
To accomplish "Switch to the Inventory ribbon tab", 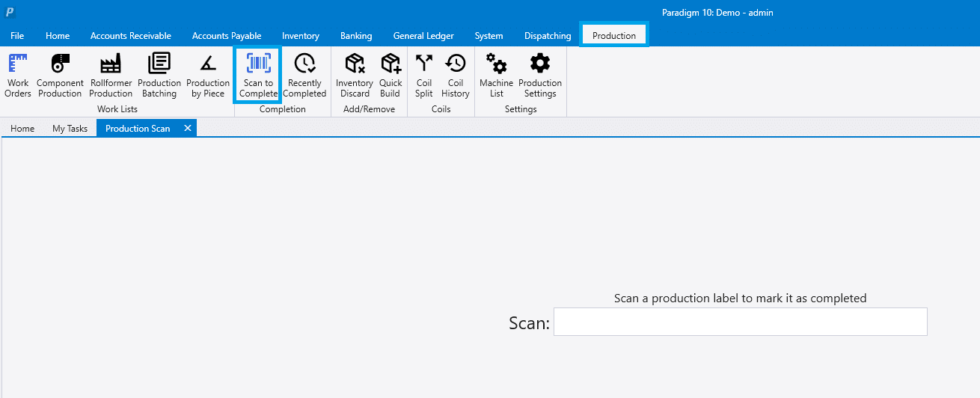I will [x=301, y=36].
